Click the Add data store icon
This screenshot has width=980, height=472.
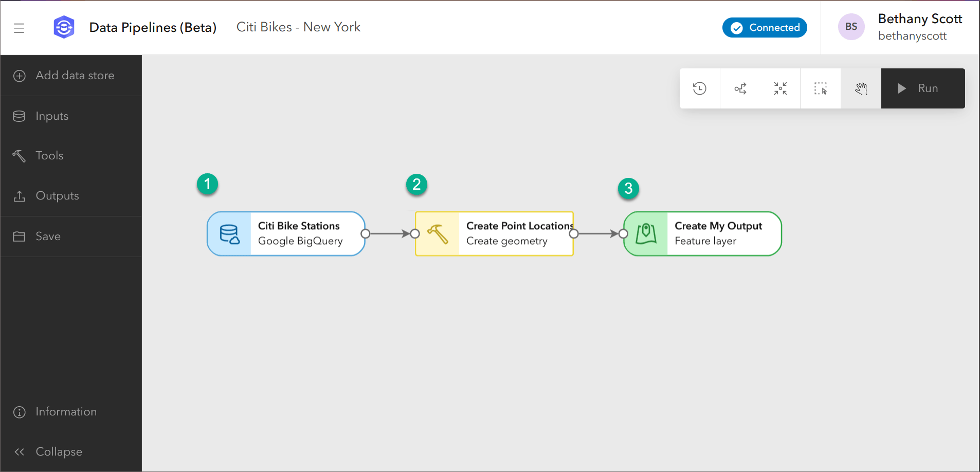click(20, 76)
